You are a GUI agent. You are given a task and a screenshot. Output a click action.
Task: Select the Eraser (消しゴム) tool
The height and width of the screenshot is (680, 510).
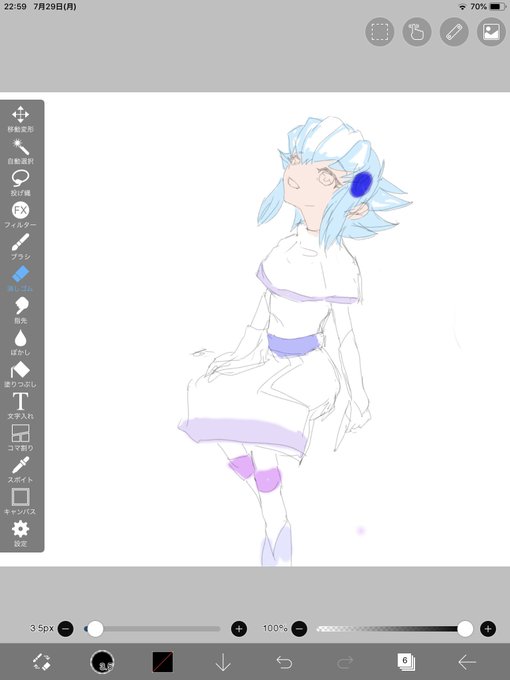coord(20,278)
